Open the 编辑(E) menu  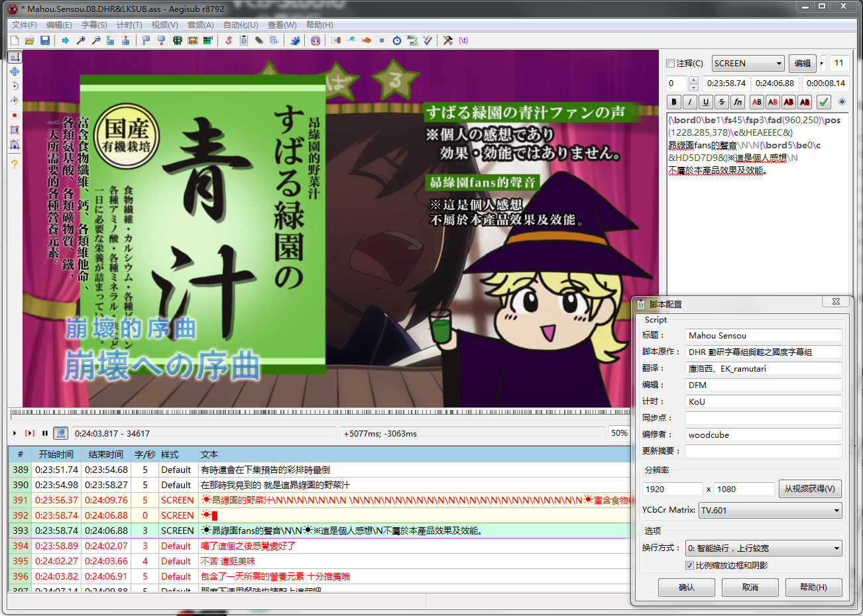click(59, 25)
